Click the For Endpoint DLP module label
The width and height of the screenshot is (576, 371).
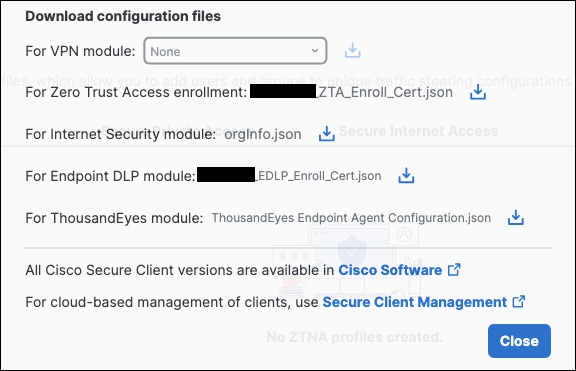pos(110,176)
